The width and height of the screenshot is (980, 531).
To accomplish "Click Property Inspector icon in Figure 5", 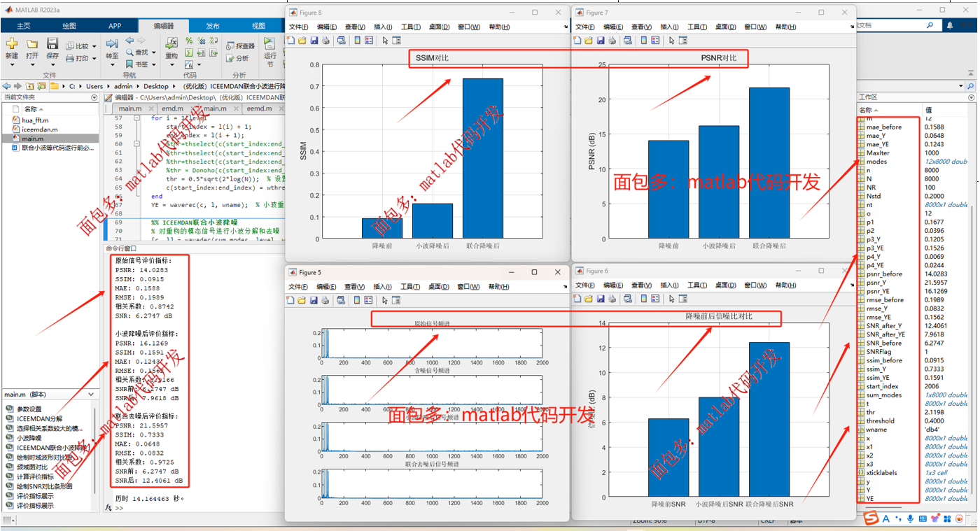I will point(396,300).
